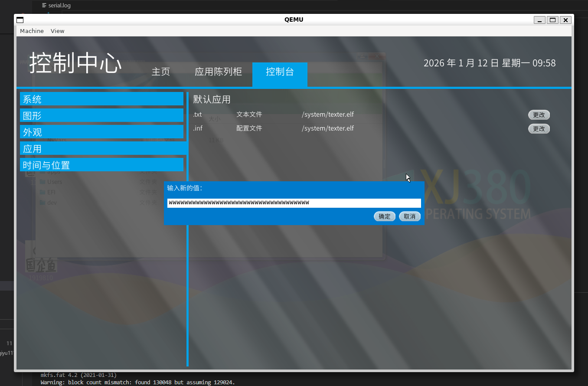Minimize the QEMU window
The image size is (588, 386).
pyautogui.click(x=540, y=20)
